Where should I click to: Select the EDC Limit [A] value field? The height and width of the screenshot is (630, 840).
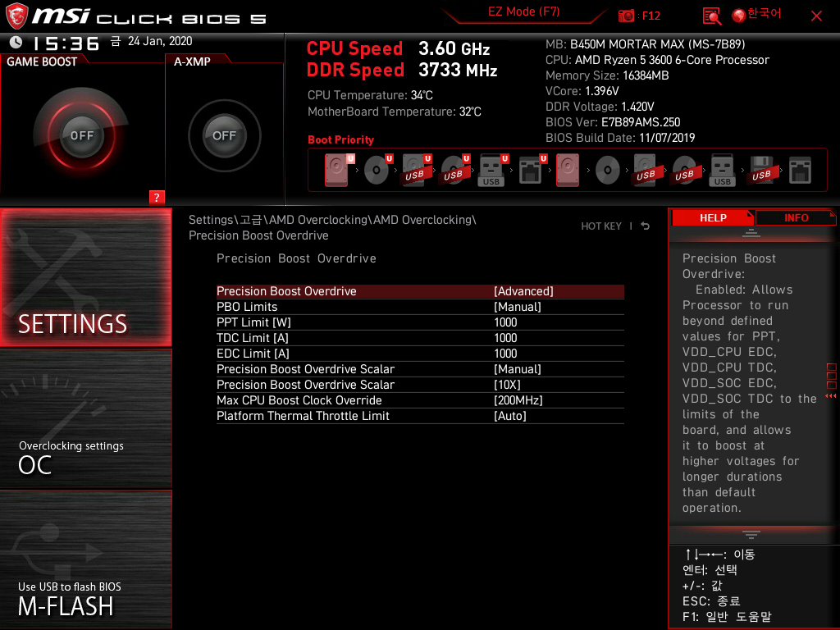(505, 353)
